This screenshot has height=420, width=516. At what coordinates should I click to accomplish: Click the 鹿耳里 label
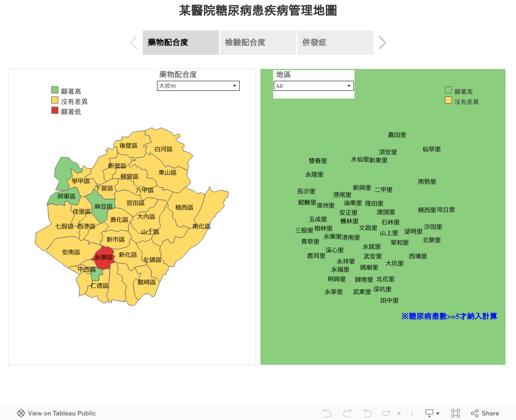pyautogui.click(x=316, y=256)
